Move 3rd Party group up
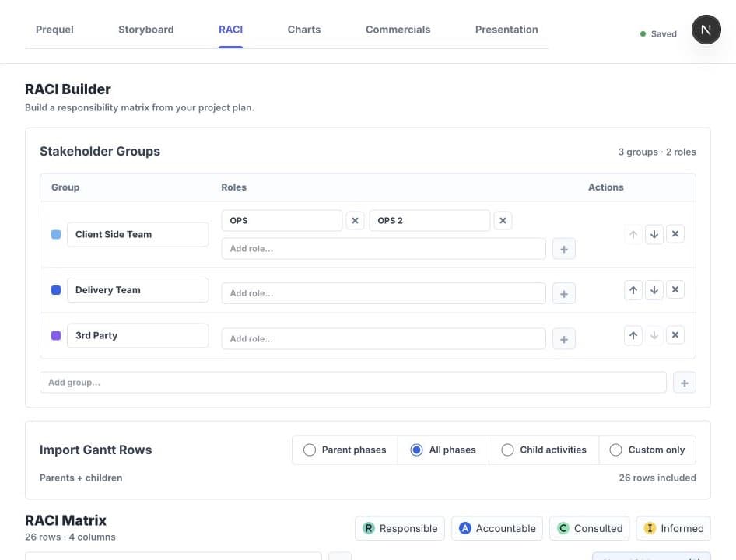The height and width of the screenshot is (560, 736). pyautogui.click(x=633, y=335)
